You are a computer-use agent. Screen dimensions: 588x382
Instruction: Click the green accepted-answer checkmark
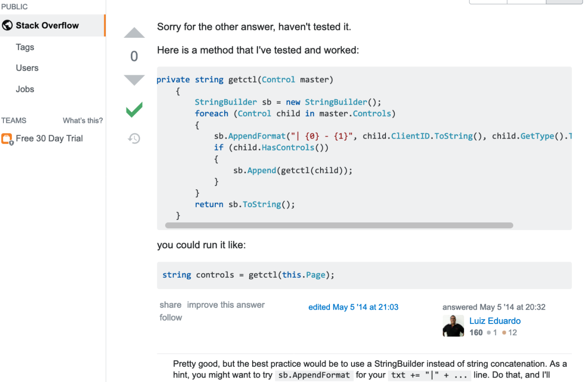[134, 110]
